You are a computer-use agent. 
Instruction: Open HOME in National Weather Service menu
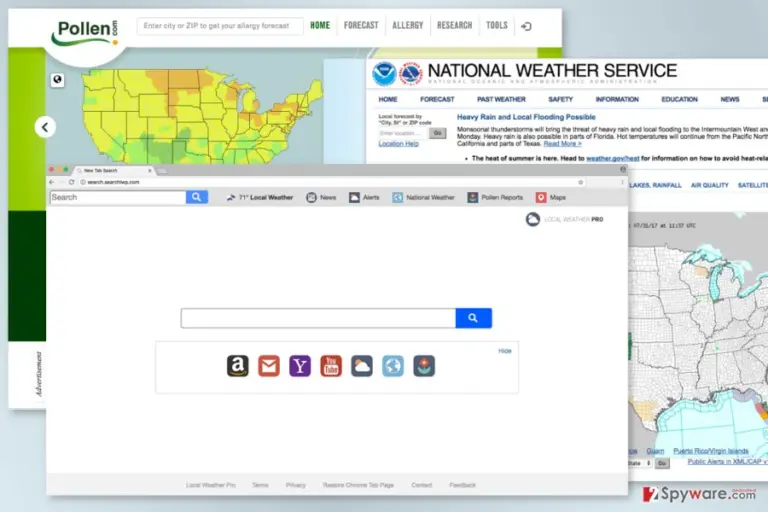pos(388,99)
